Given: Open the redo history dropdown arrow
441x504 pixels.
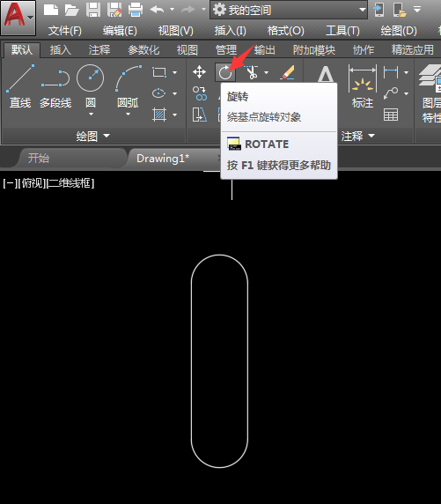Looking at the screenshot, I should tap(203, 10).
